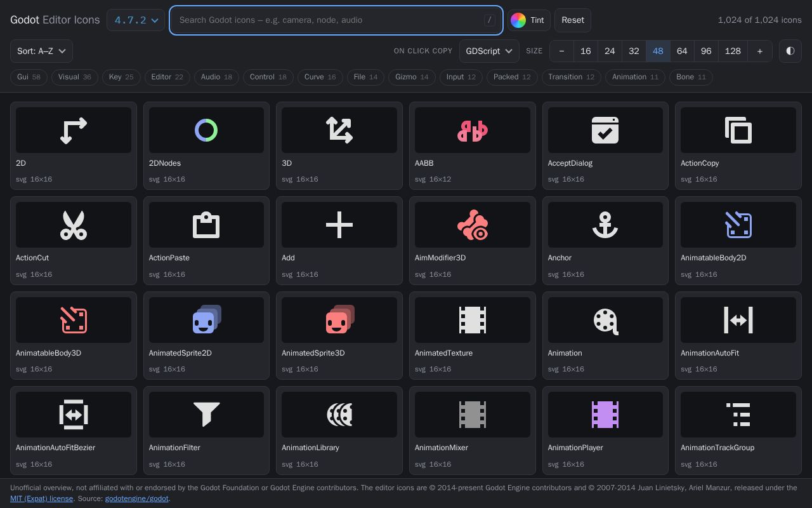Screen dimensions: 812x508
Task: Filter by the Curve category chip
Action: click(x=320, y=77)
